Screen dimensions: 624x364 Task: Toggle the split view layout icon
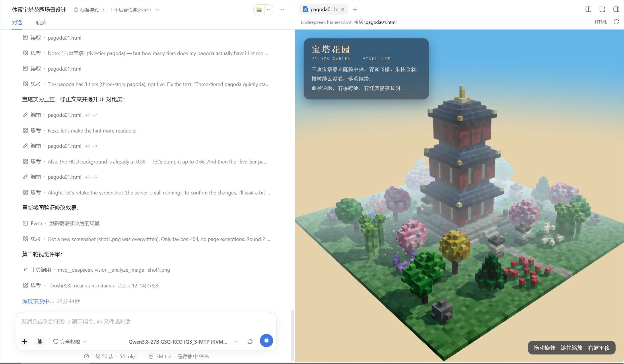tap(588, 9)
